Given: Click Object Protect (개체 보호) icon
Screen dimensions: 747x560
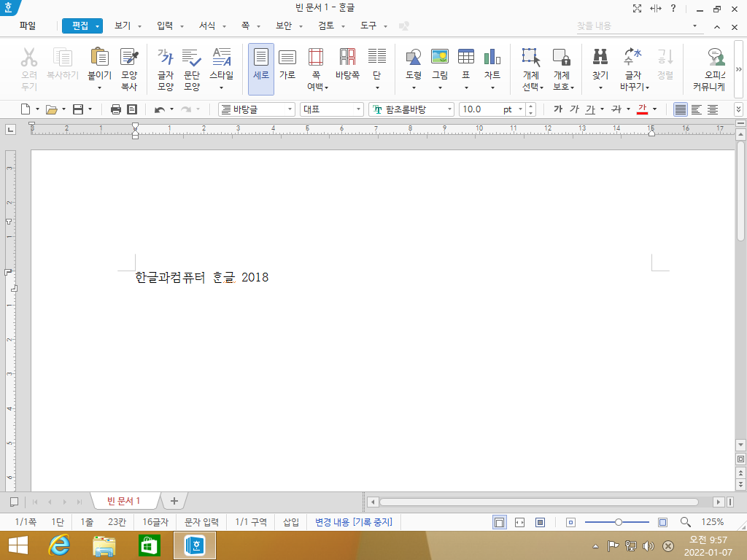Looking at the screenshot, I should point(562,57).
